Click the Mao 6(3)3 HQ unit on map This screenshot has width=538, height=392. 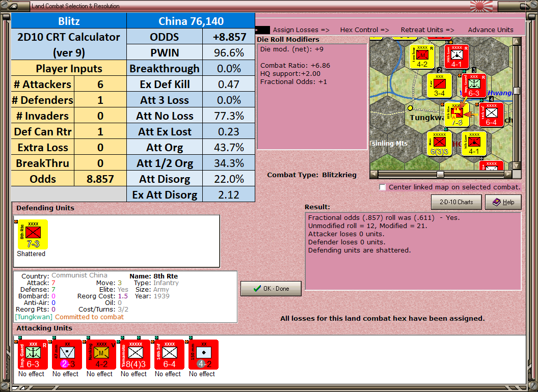(440, 144)
